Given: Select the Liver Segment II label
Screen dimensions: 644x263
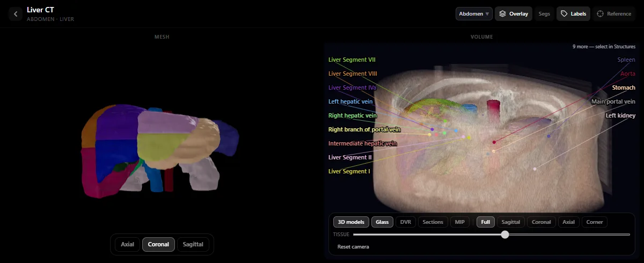Looking at the screenshot, I should tap(350, 157).
